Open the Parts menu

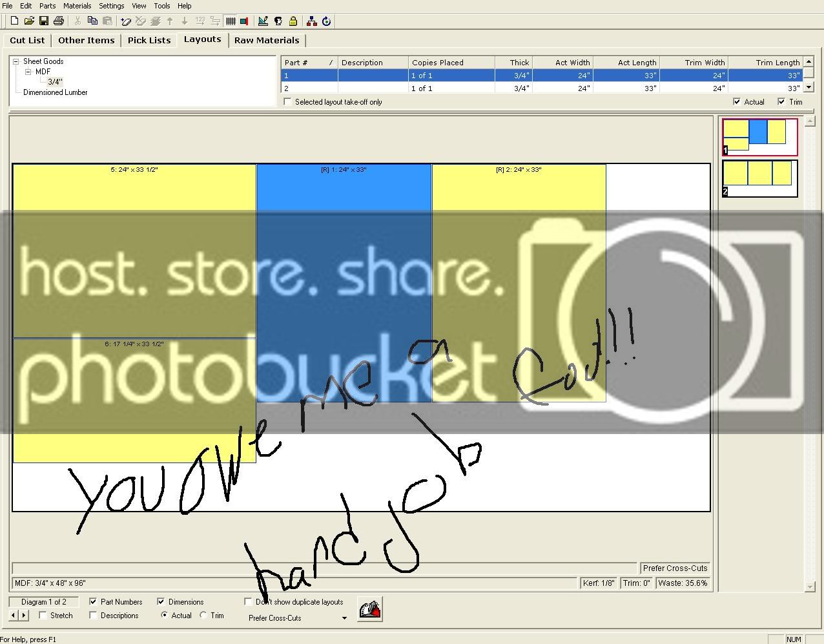pos(47,6)
